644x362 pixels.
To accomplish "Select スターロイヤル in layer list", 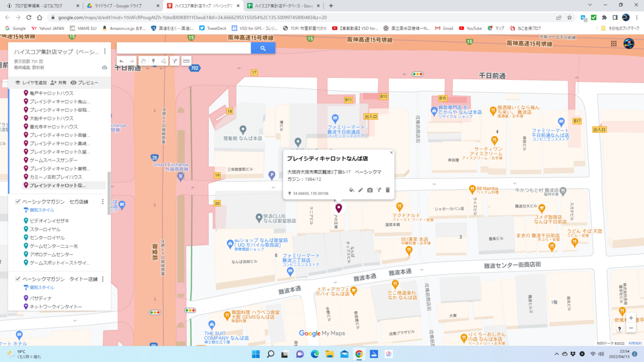I will 45,229.
